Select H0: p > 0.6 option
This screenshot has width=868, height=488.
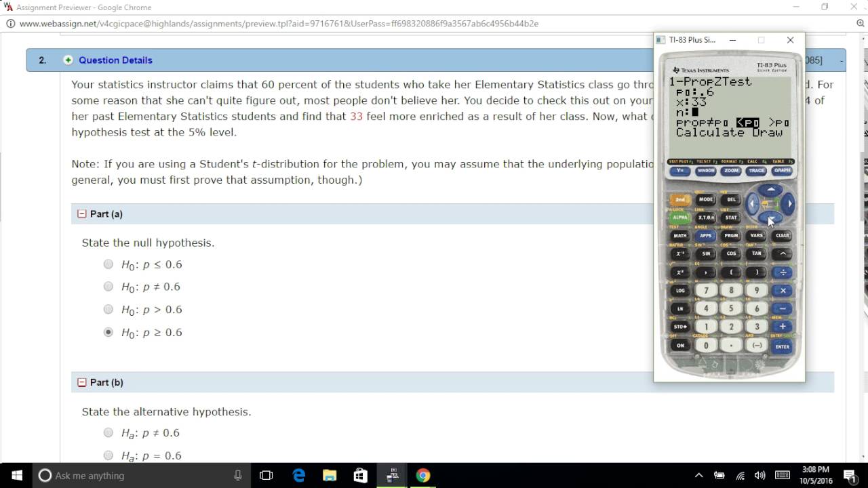coord(108,309)
